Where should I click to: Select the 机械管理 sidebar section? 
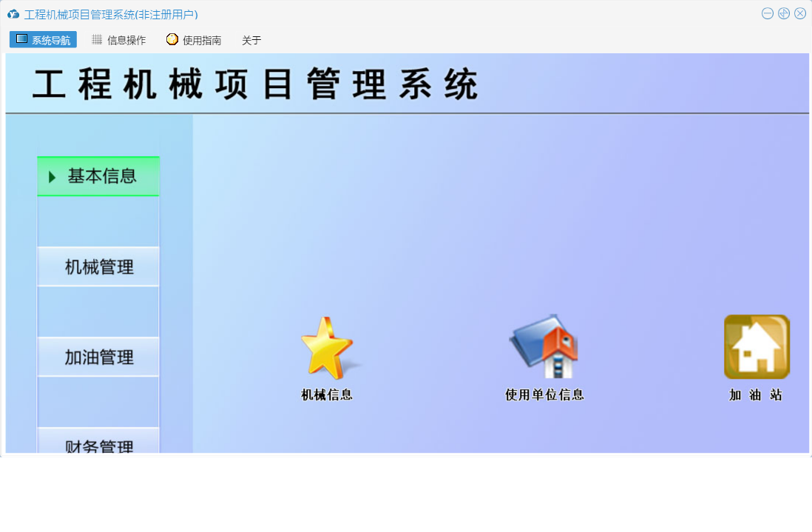pyautogui.click(x=98, y=267)
